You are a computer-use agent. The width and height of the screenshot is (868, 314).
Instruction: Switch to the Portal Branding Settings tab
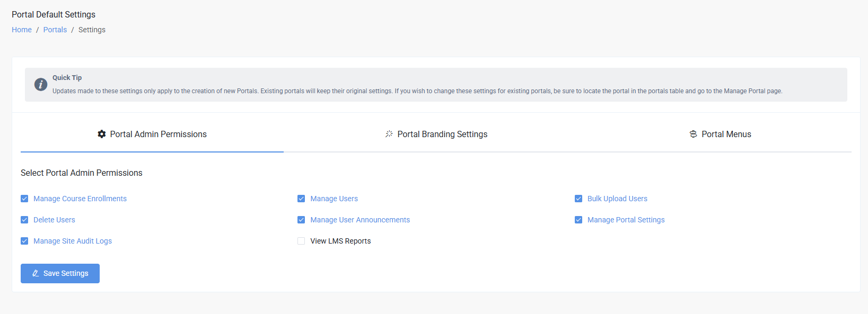click(x=436, y=134)
